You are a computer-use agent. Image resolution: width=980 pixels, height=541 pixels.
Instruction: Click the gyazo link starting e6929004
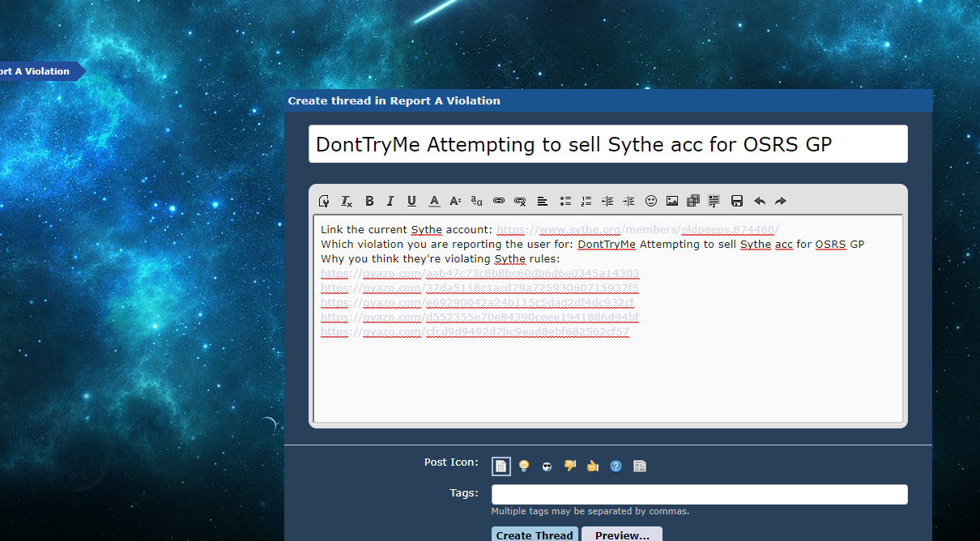tap(478, 303)
